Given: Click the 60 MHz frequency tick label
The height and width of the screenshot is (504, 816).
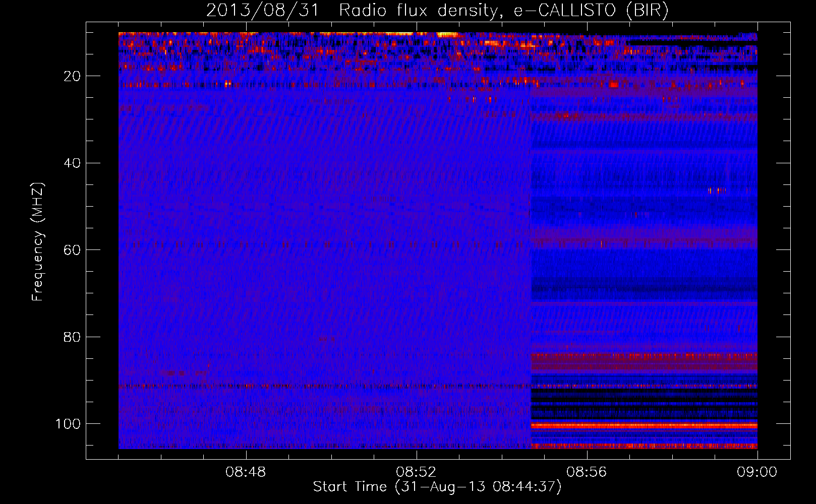Looking at the screenshot, I should [73, 250].
